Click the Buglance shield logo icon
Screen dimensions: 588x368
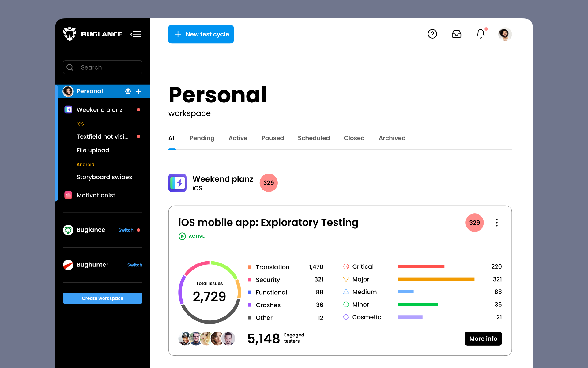[70, 34]
